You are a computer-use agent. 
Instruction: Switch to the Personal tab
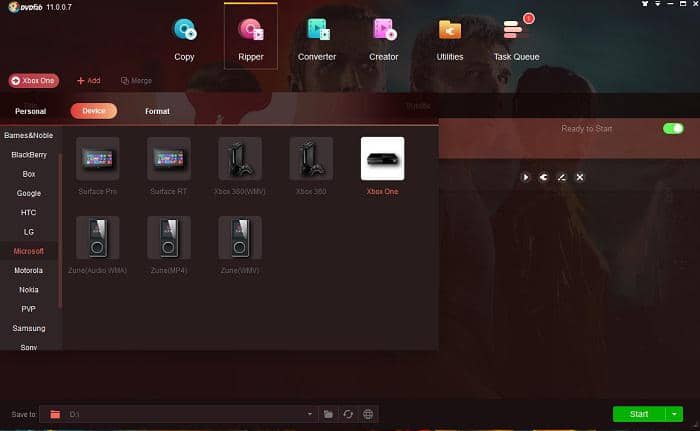30,111
